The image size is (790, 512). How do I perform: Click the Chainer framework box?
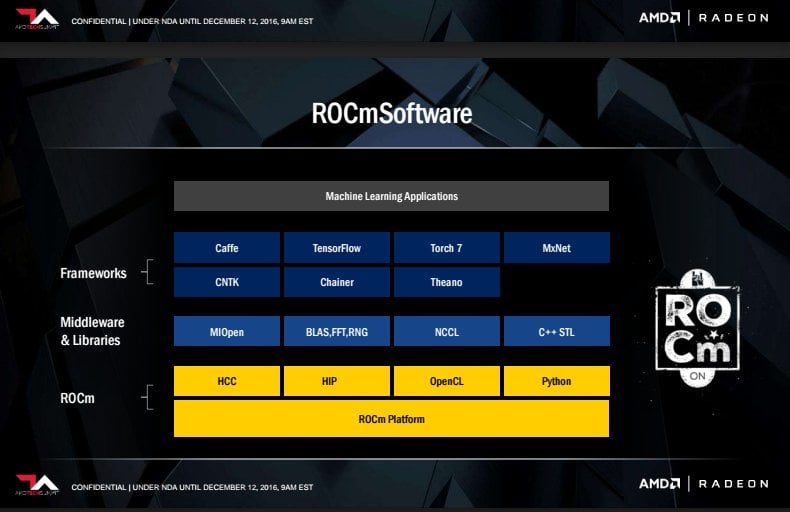337,282
